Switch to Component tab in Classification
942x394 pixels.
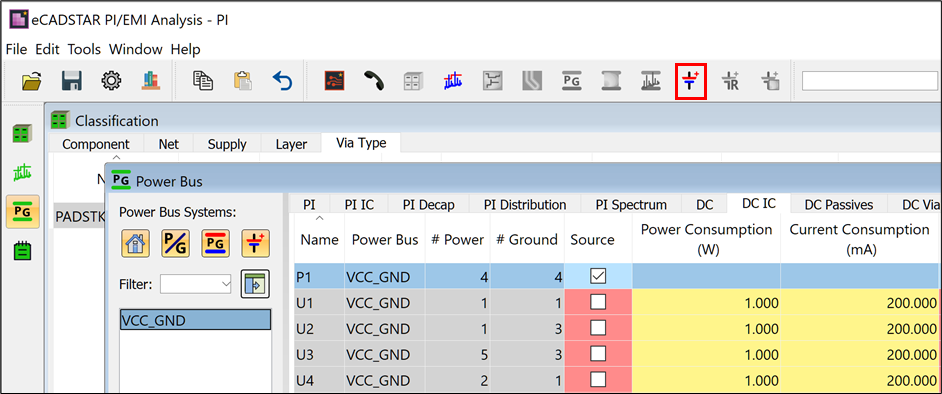coord(96,144)
